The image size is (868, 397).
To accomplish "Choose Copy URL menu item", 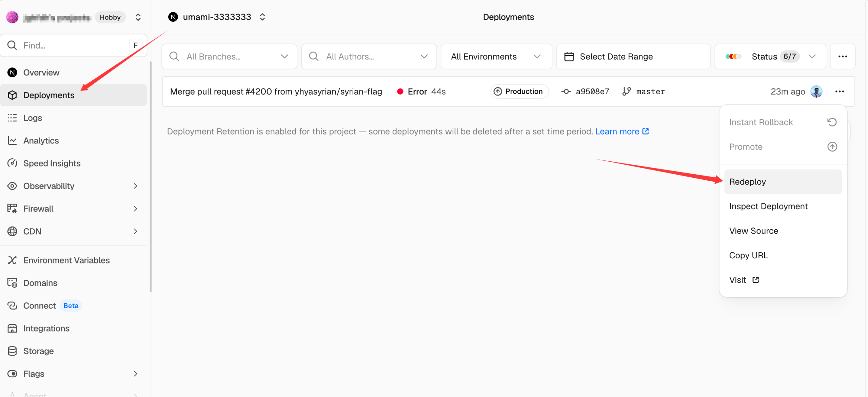I will pos(783,255).
